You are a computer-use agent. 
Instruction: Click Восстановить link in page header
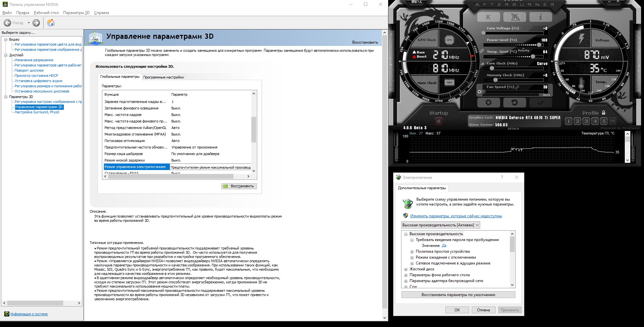(x=365, y=42)
